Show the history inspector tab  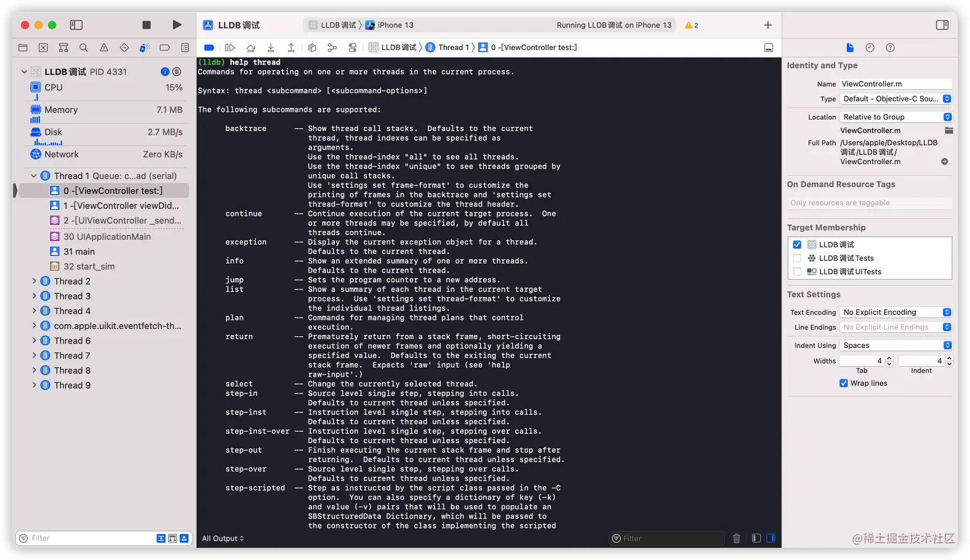870,47
